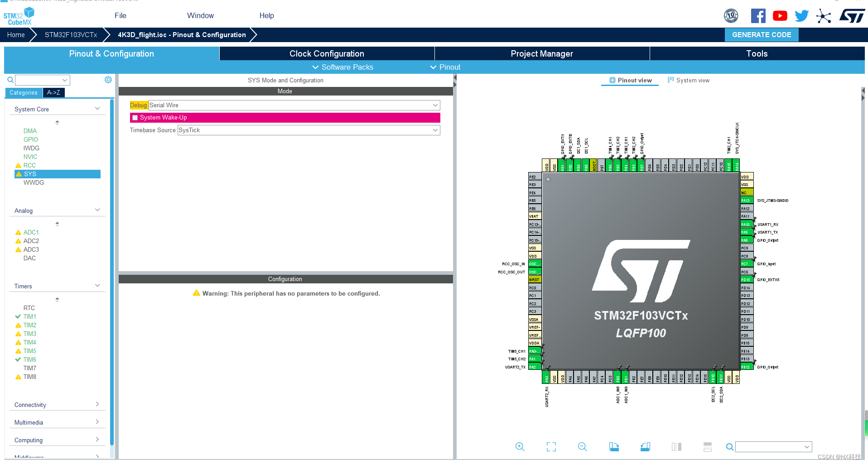Go back to the Home breadcrumb

coord(15,34)
